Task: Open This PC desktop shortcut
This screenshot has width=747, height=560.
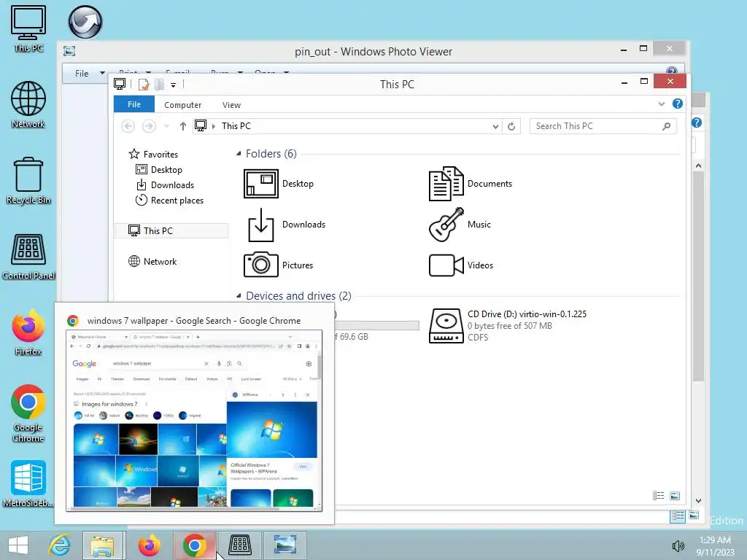Action: point(28,28)
